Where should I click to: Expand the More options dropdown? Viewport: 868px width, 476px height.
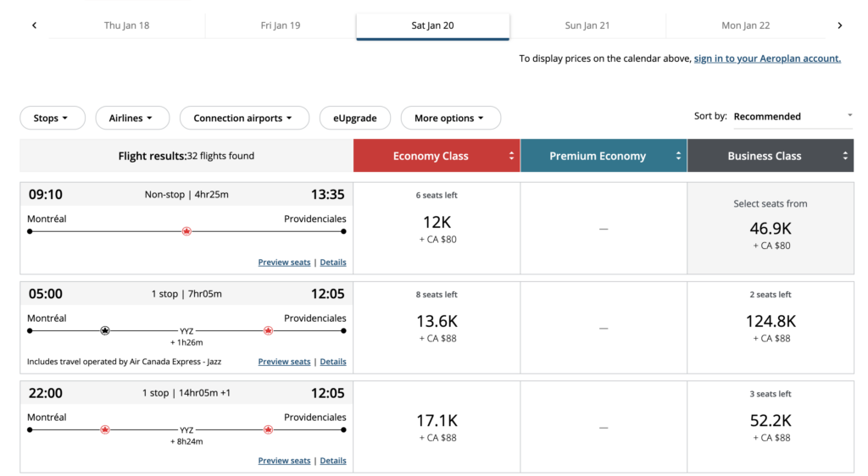450,118
